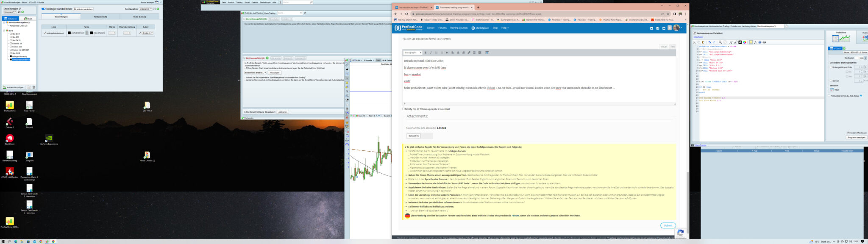The image size is (868, 244).
Task: Switch to the Farbzonen (0) tab
Action: point(100,17)
